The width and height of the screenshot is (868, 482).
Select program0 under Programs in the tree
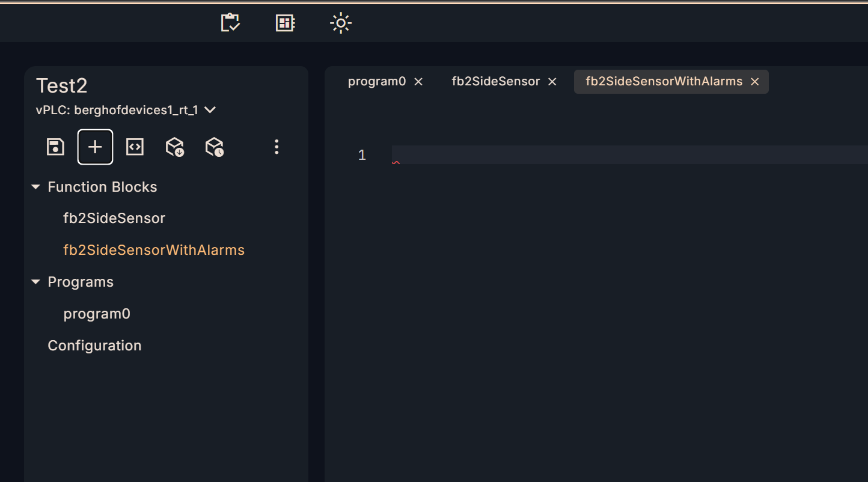(97, 314)
